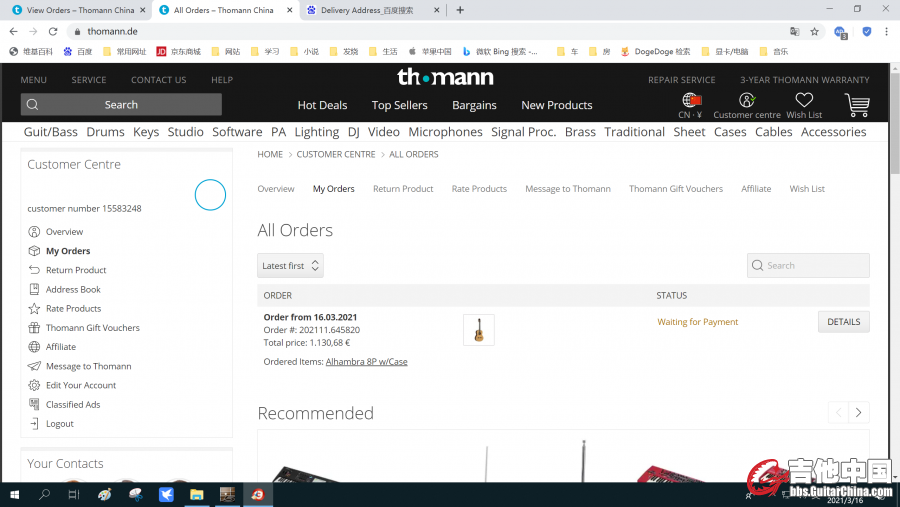Click the guitar product thumbnail

[479, 330]
